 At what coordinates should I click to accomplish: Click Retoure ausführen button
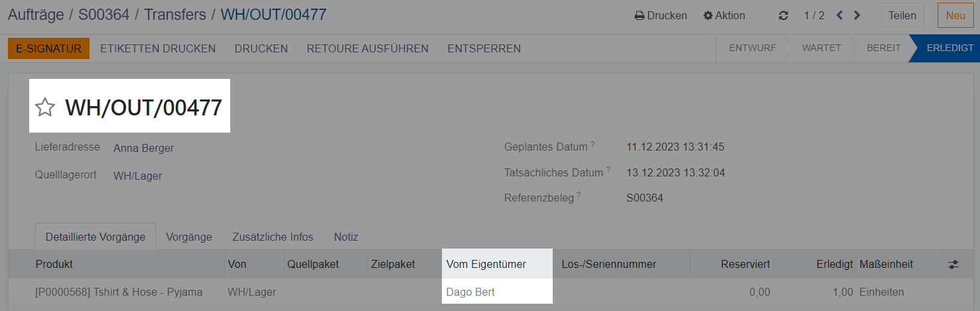tap(368, 48)
